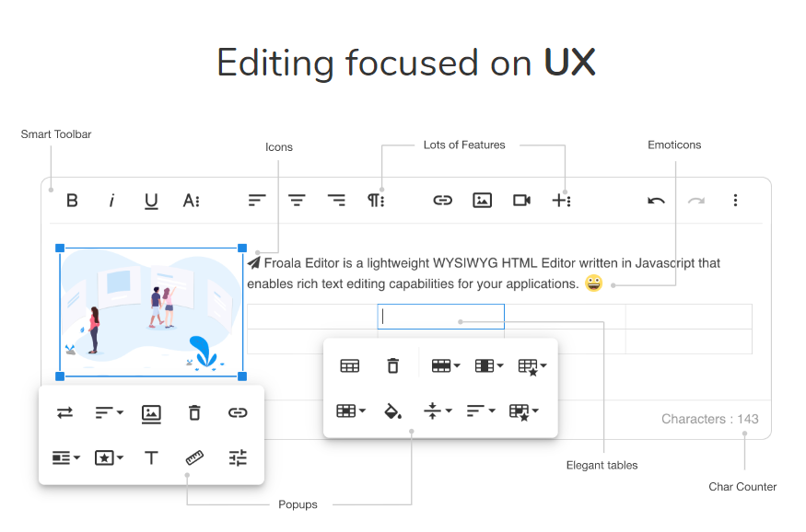Open more rich insert options (plus)
Image resolution: width=806 pixels, height=532 pixels.
tap(561, 201)
